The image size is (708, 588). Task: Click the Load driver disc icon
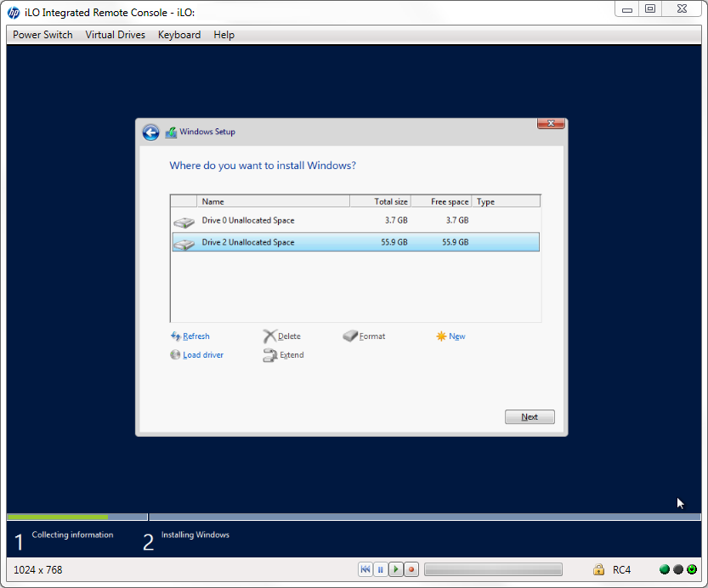coord(175,354)
